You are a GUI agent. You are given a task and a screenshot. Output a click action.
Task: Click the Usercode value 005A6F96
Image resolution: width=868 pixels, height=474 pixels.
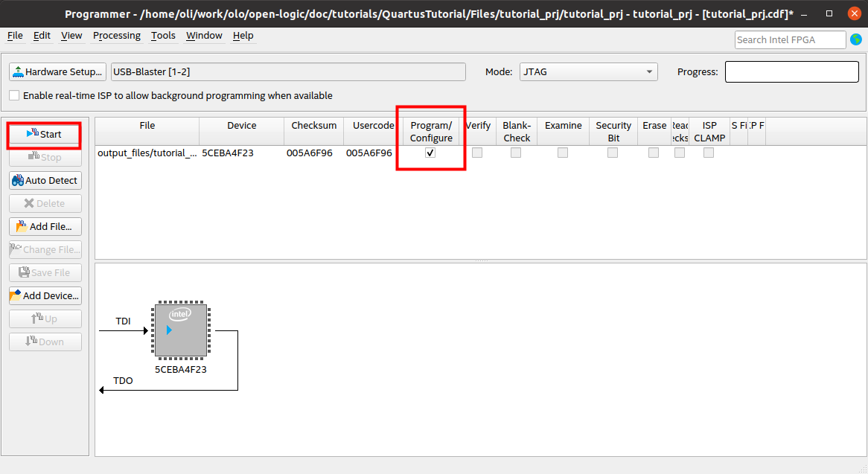[369, 153]
